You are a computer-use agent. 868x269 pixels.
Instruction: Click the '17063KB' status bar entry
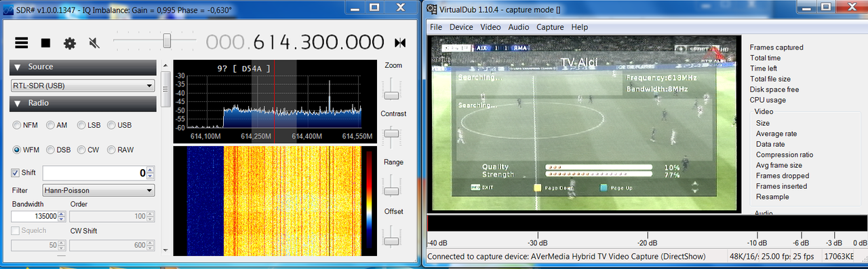[837, 257]
